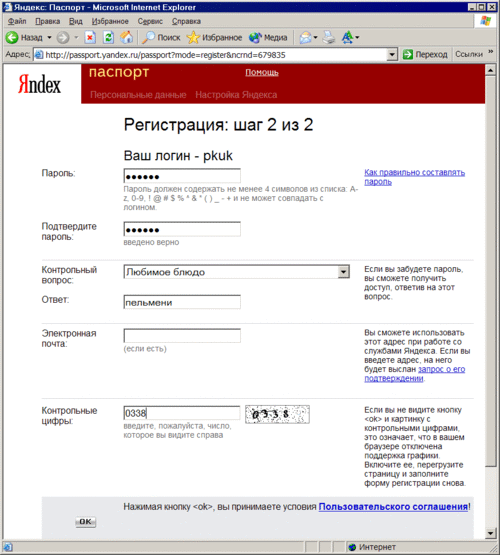Submit the form with the OK button
Image resolution: width=500 pixels, height=555 pixels.
pos(86,522)
